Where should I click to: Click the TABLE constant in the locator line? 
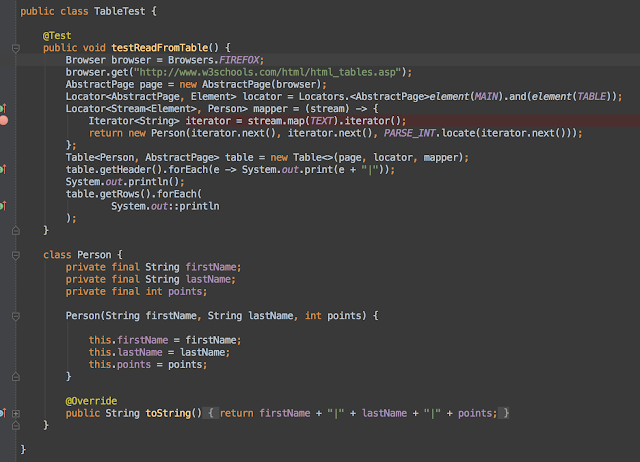click(591, 96)
